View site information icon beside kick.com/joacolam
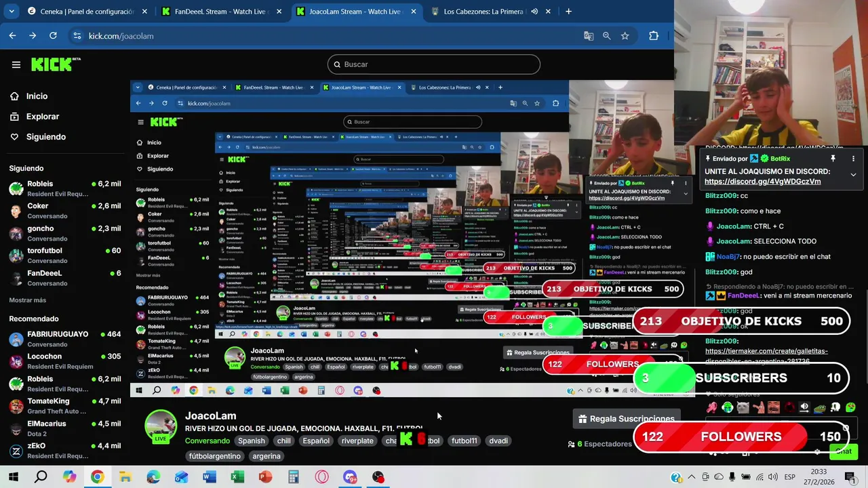 click(77, 36)
